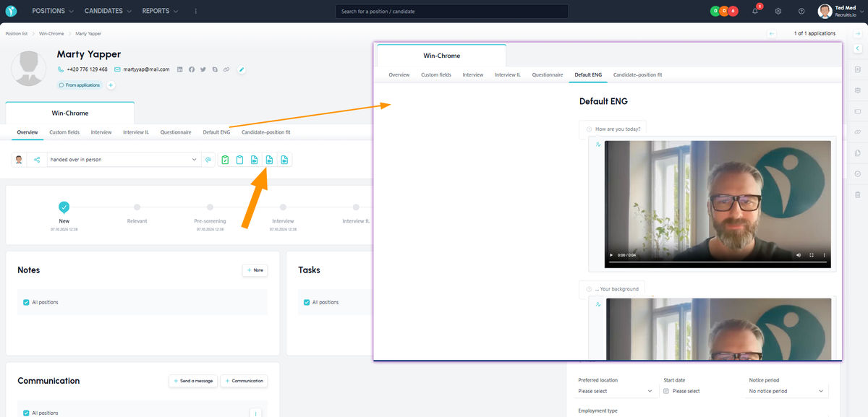Screen dimensions: 868x417
Task: Expand the Reports menu
Action: pyautogui.click(x=160, y=12)
